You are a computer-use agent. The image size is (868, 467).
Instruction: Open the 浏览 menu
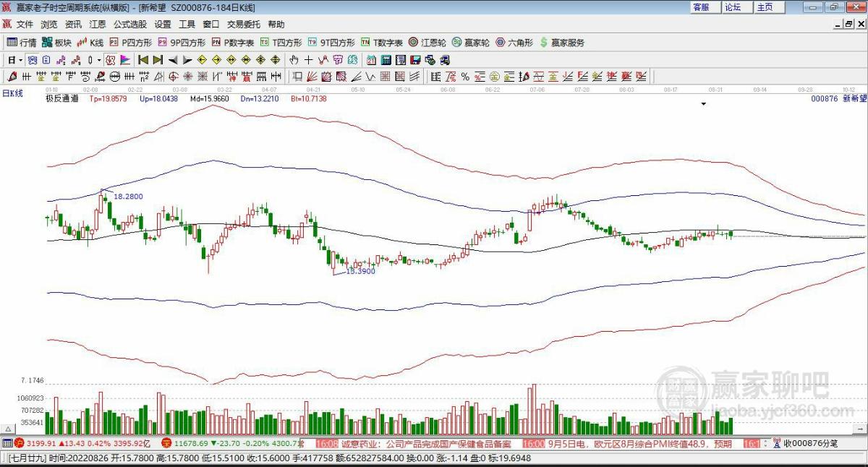49,24
